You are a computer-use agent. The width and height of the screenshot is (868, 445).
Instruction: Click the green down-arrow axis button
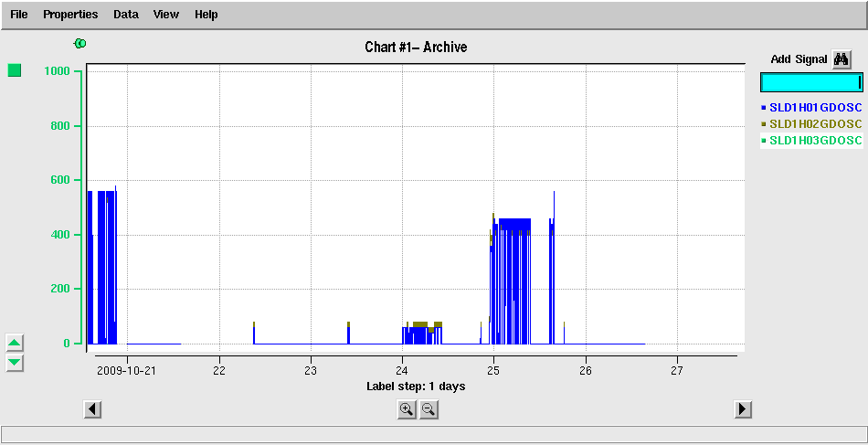(15, 363)
